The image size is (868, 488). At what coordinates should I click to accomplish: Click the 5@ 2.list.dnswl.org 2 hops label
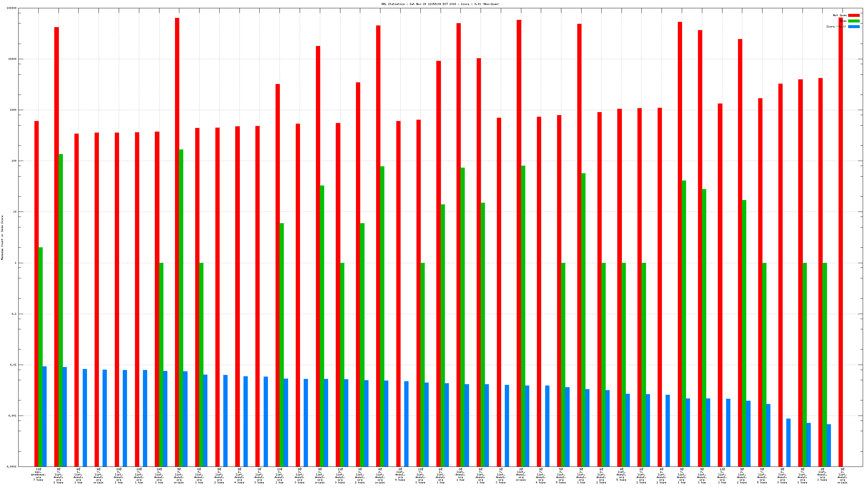click(219, 475)
